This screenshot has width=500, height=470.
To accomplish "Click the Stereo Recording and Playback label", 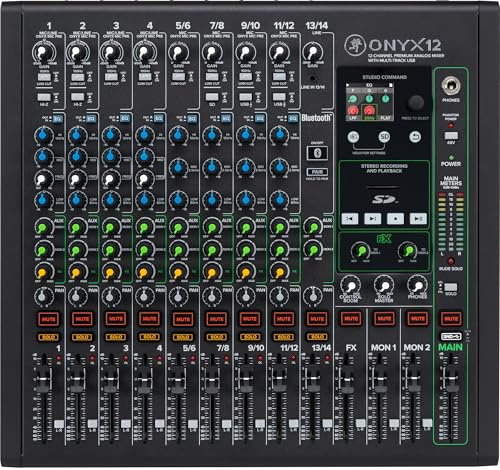I will pyautogui.click(x=384, y=168).
